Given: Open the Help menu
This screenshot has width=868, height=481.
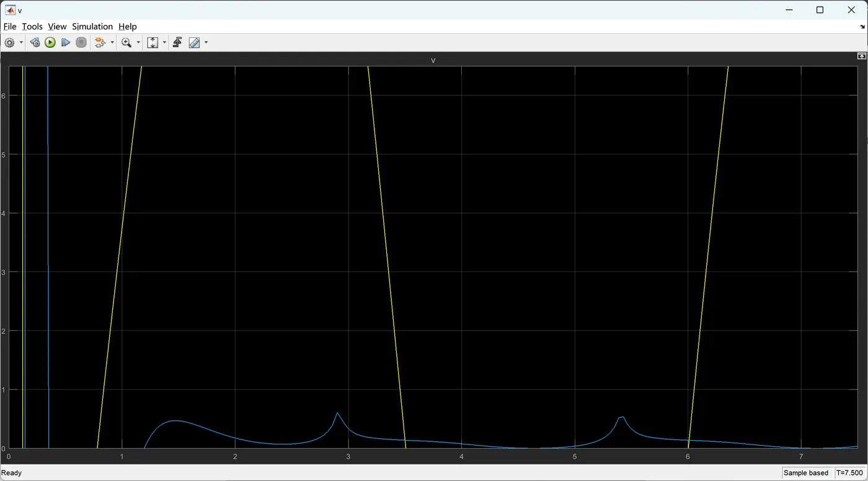Looking at the screenshot, I should click(128, 27).
